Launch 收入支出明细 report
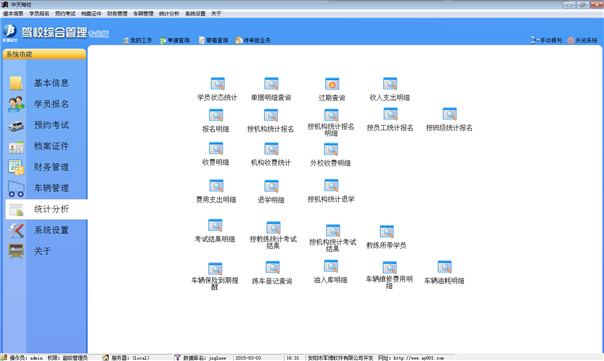The width and height of the screenshot is (604, 361). 390,84
